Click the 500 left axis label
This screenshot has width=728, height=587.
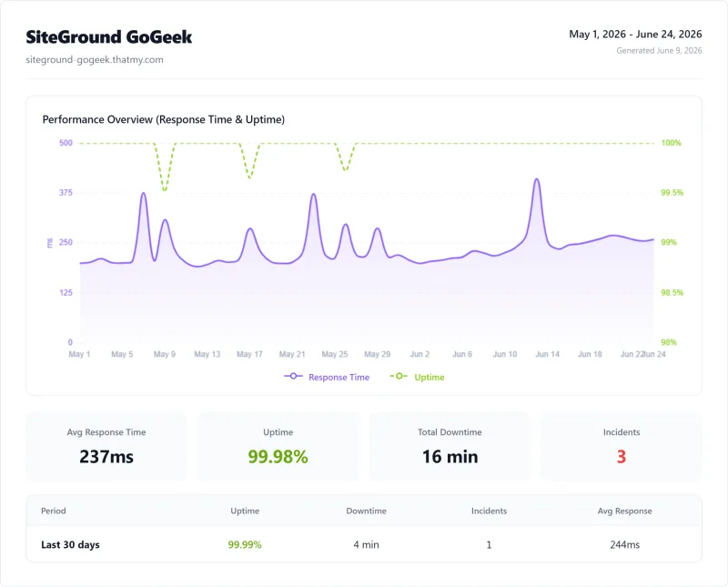[x=66, y=143]
